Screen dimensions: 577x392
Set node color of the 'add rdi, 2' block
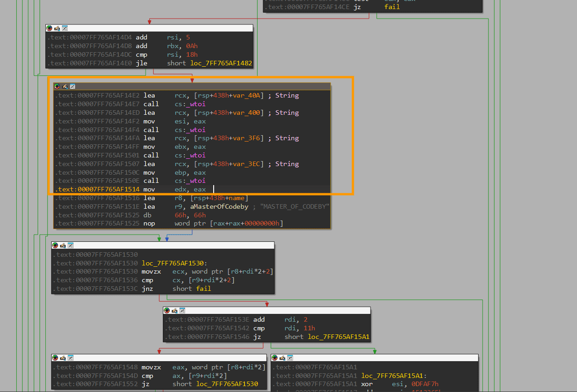pyautogui.click(x=167, y=311)
